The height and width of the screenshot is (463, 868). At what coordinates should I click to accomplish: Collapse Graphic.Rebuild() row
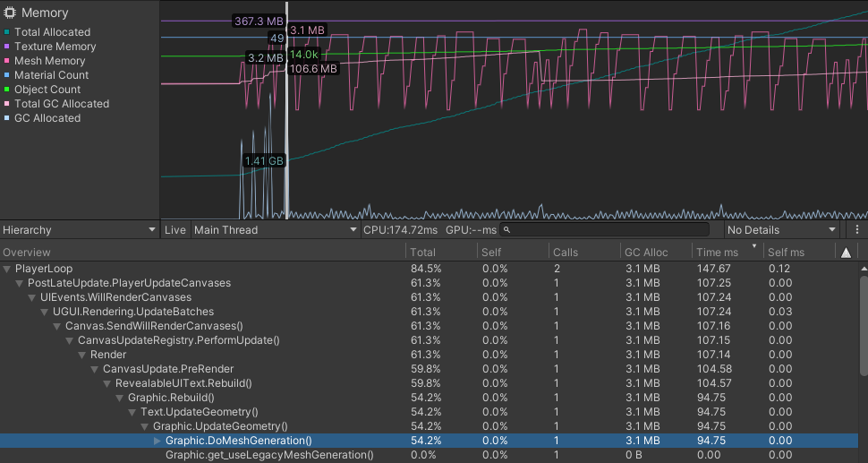tap(120, 399)
